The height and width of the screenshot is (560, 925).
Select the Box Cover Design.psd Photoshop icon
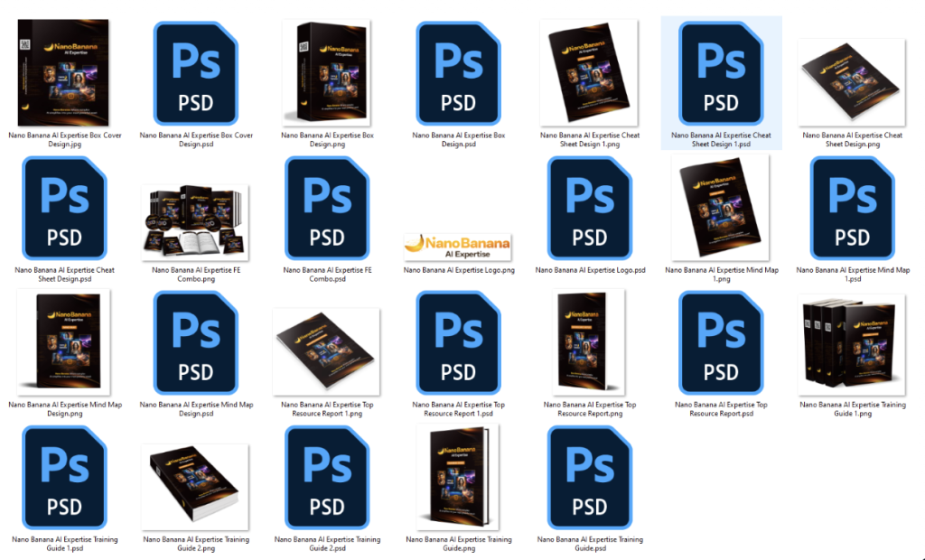(196, 72)
